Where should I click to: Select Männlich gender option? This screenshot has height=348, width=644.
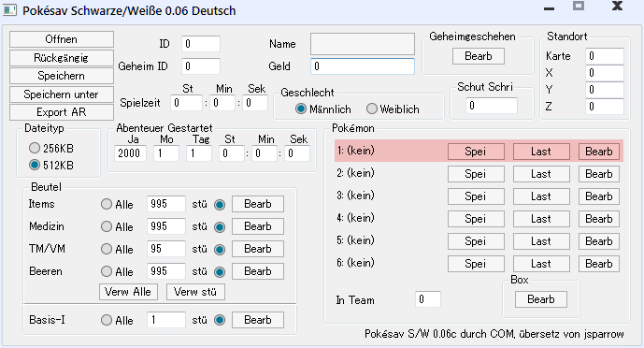click(301, 109)
